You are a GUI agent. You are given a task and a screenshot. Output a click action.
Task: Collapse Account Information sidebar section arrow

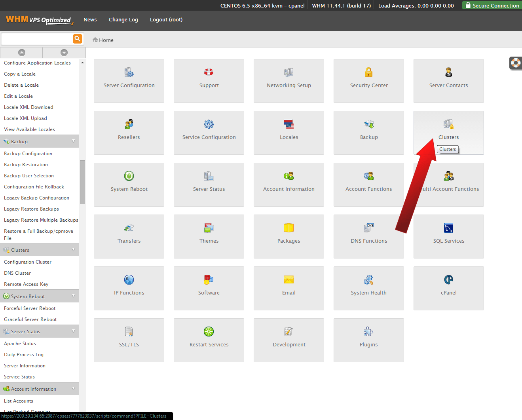(x=73, y=388)
